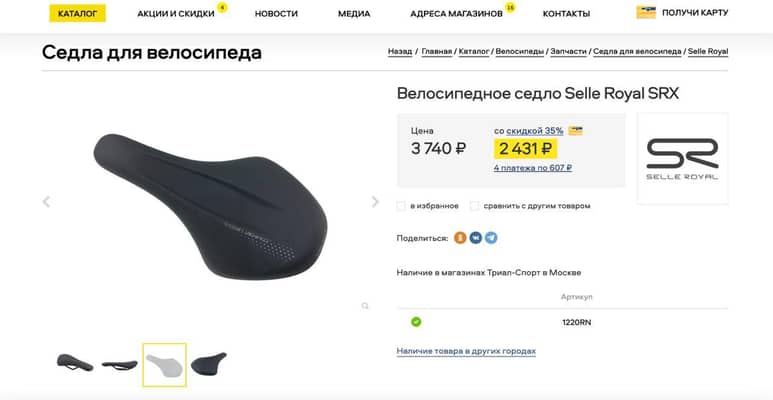Open Наличие товара в других городах link
Screen dimensions: 773x400
click(x=466, y=351)
